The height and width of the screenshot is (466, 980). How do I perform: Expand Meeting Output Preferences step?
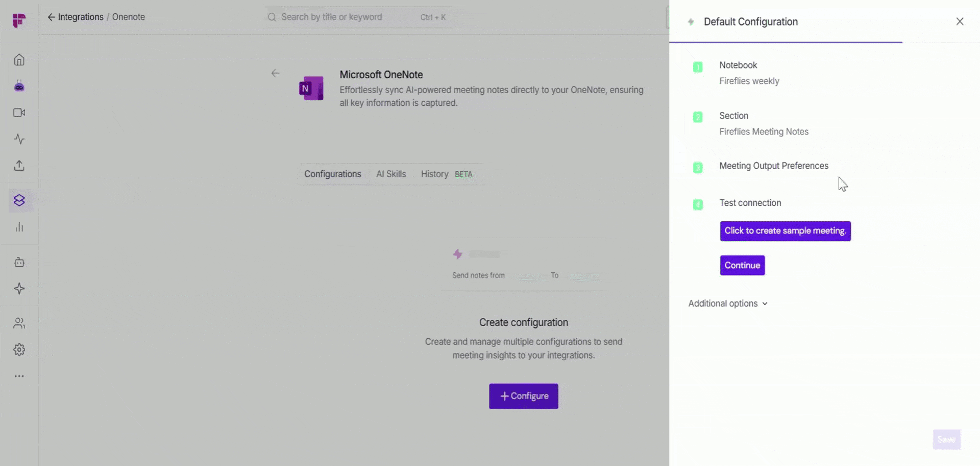[x=774, y=166]
